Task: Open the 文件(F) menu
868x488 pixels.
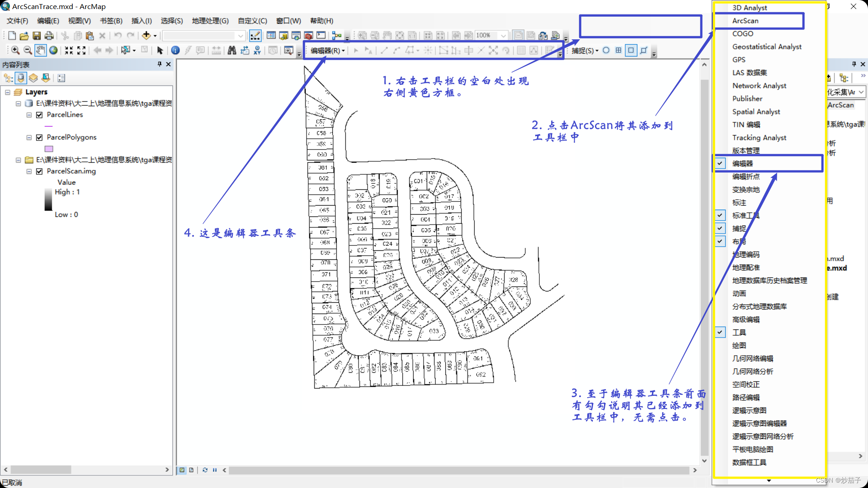Action: [x=17, y=21]
